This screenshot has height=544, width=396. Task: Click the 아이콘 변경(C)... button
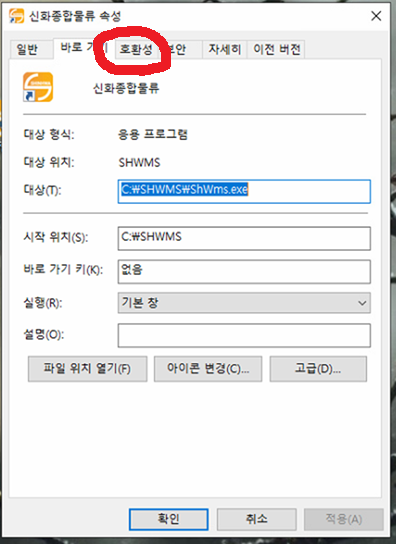pos(208,369)
